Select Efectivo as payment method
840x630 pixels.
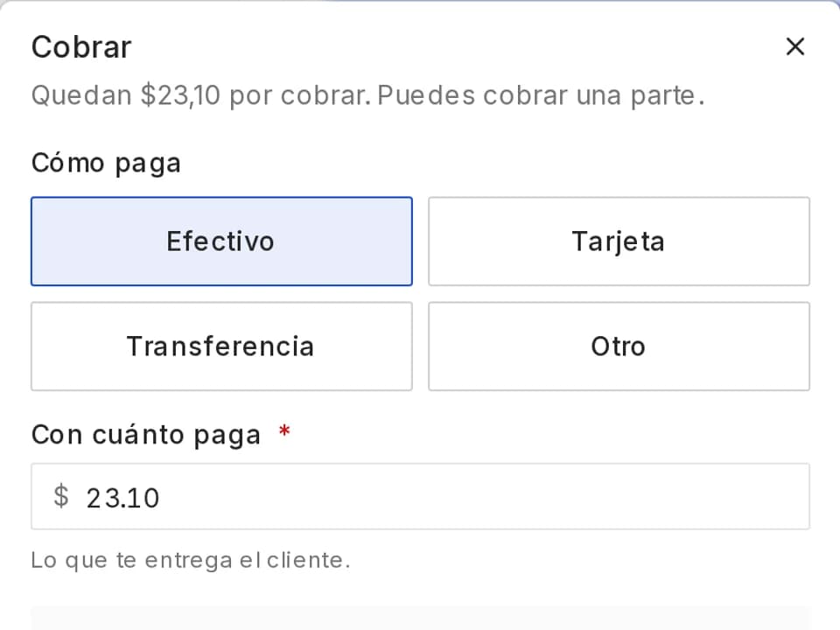pos(221,241)
